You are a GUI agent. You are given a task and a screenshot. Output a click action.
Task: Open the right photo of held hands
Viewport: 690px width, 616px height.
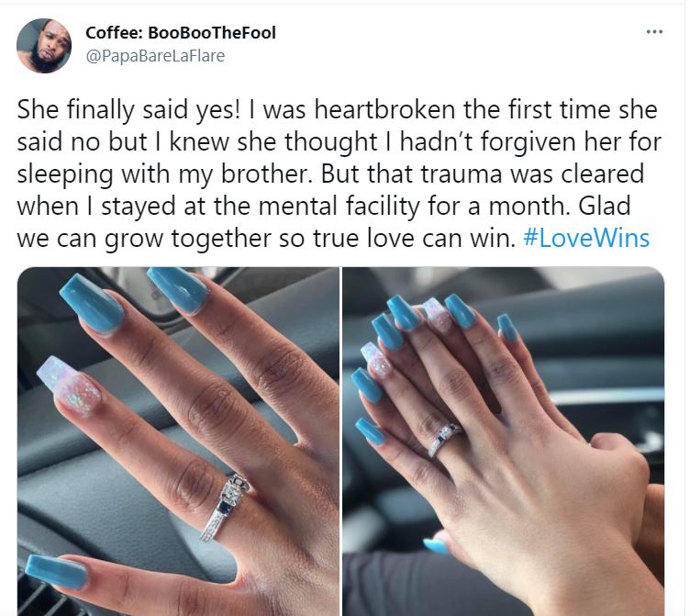504,442
